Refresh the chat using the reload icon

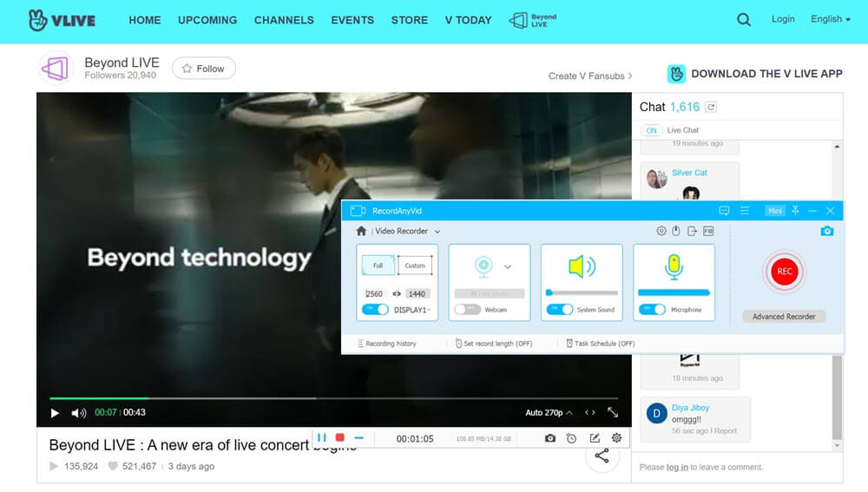point(712,107)
